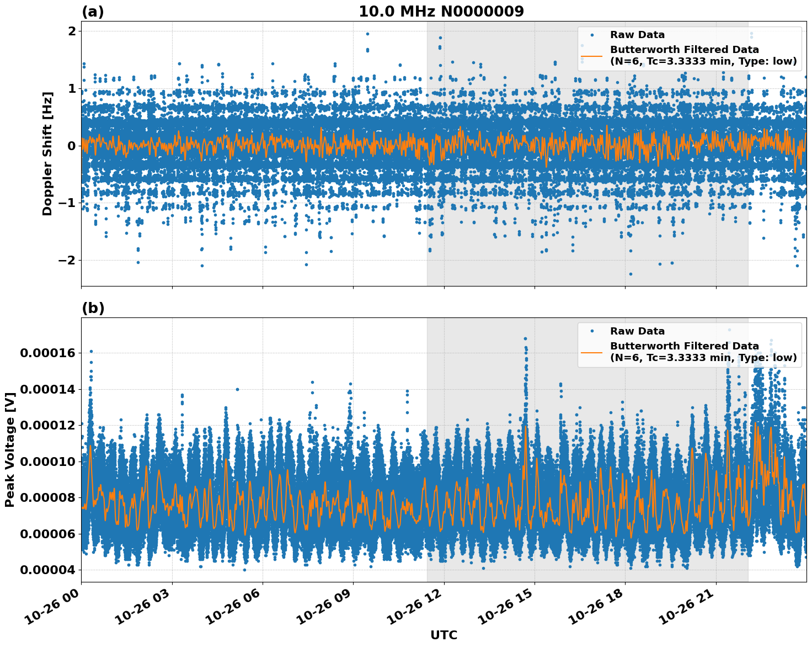This screenshot has height=647, width=812.
Task: Click the "2" tick on the Doppler axis
Action: point(72,31)
